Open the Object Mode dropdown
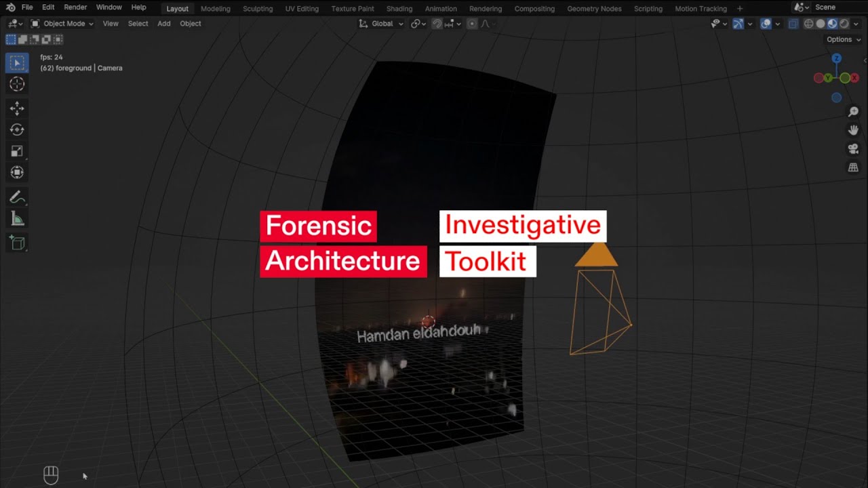This screenshot has width=868, height=488. (62, 24)
